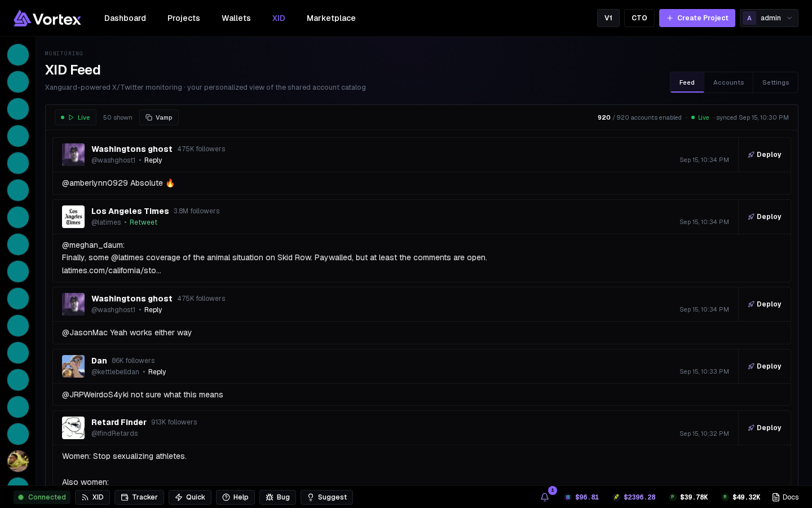Click the @kettlebelldan handle
This screenshot has height=508, width=812.
click(115, 372)
